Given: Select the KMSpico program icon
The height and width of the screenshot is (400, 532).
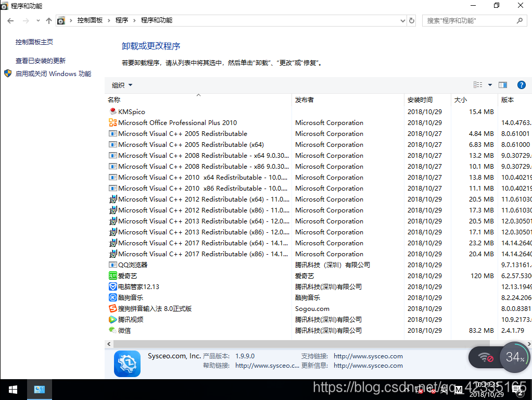Looking at the screenshot, I should (x=113, y=111).
